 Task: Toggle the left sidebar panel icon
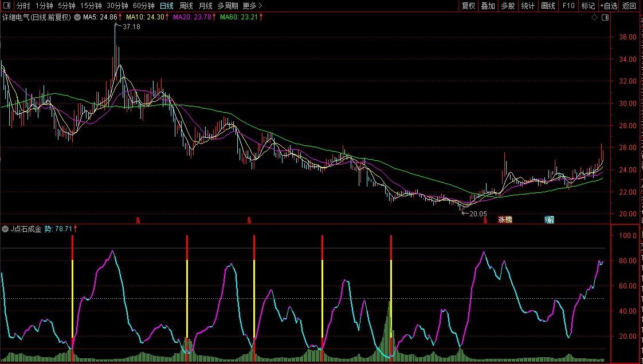(x=7, y=6)
